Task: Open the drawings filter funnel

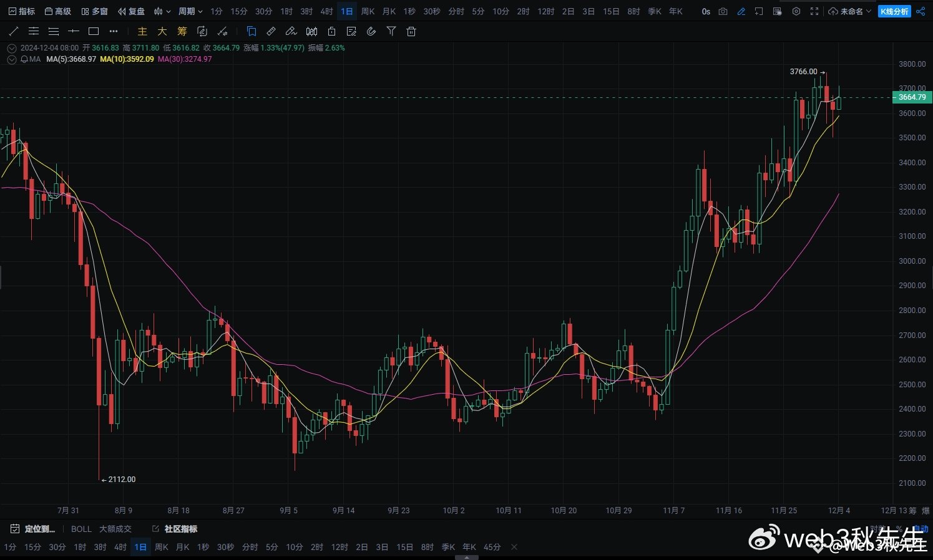Action: (x=391, y=31)
